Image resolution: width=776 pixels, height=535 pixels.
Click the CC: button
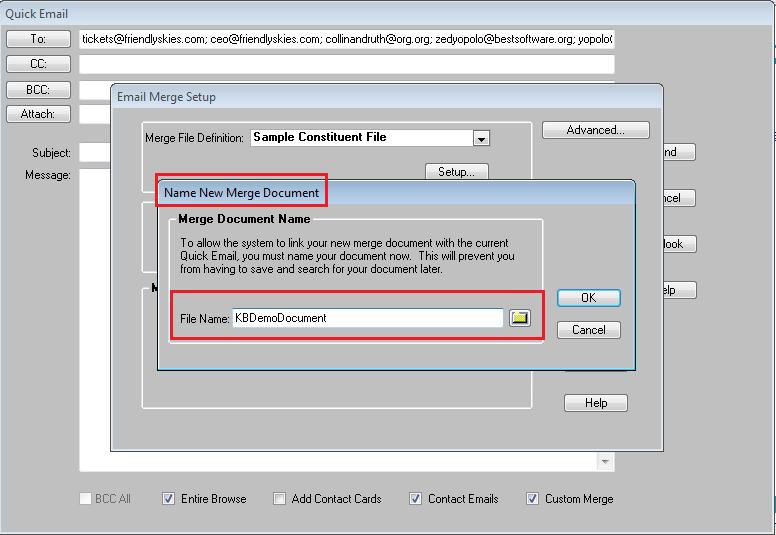click(38, 64)
